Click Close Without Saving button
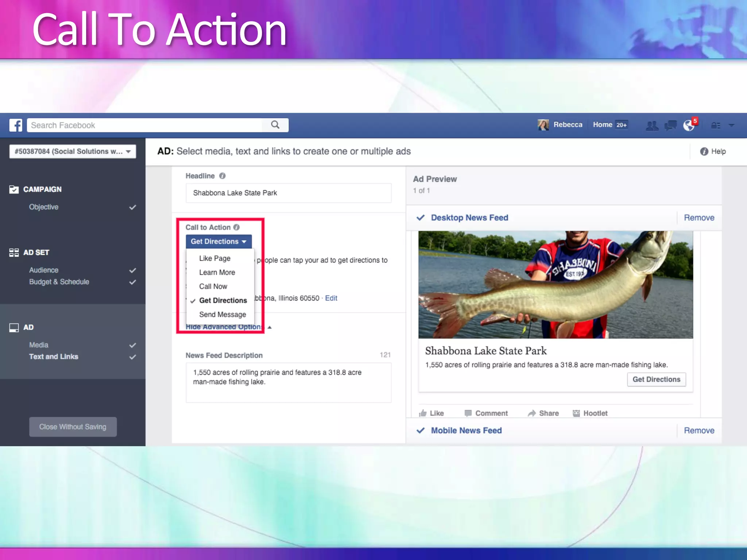This screenshot has width=747, height=560. pyautogui.click(x=73, y=427)
